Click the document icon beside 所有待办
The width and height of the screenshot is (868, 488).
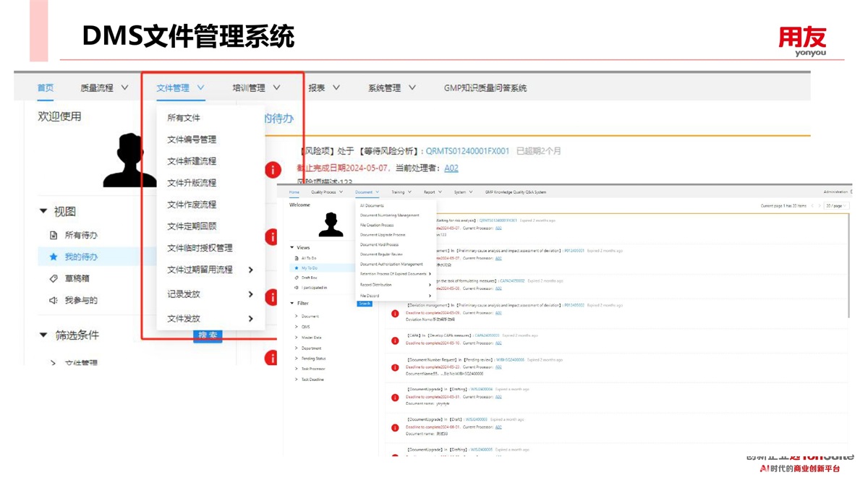54,235
